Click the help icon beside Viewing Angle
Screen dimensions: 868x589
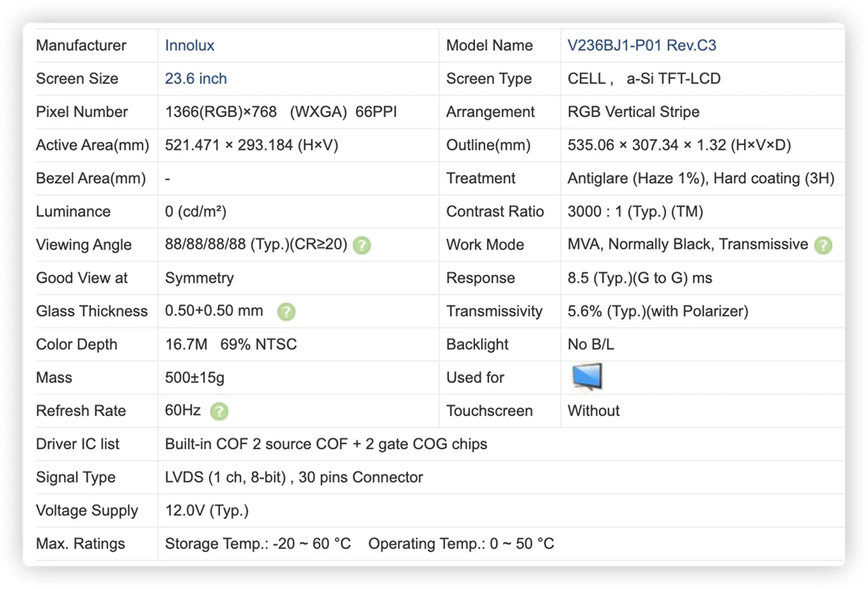(362, 245)
